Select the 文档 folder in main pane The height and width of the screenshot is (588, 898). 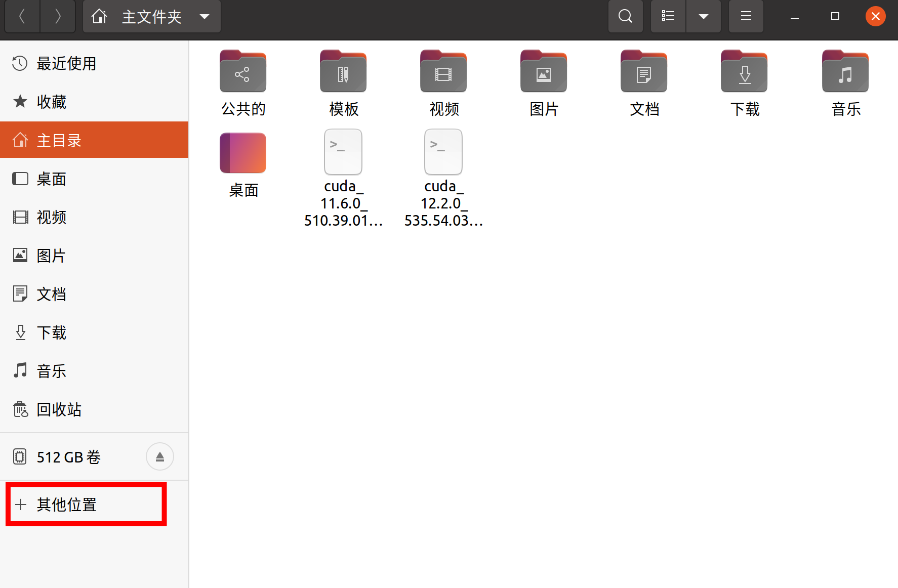tap(644, 71)
